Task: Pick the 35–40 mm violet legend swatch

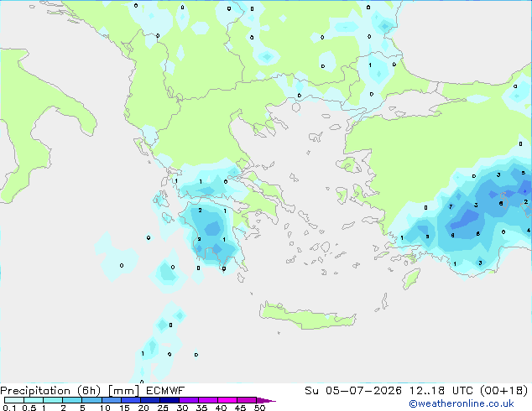Action: click(207, 400)
